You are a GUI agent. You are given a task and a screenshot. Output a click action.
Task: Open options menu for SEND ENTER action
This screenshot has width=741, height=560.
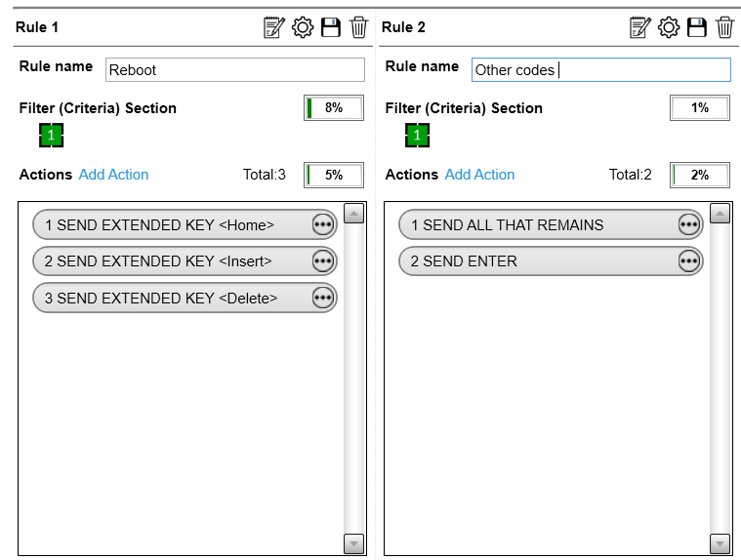689,261
